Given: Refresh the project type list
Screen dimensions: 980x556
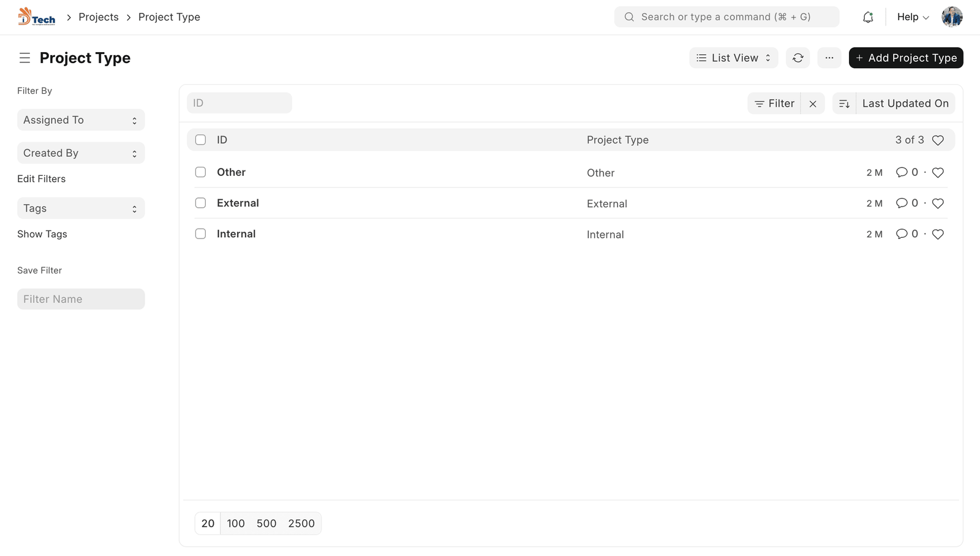Looking at the screenshot, I should 797,58.
